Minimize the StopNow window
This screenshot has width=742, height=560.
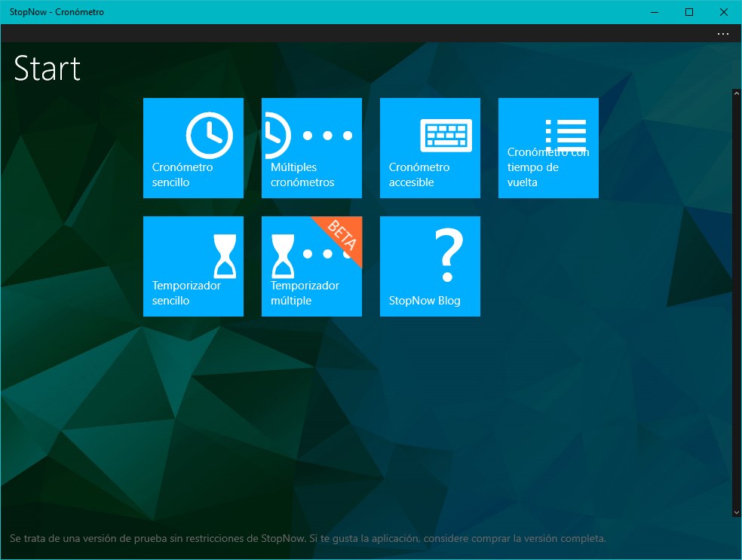pos(655,12)
